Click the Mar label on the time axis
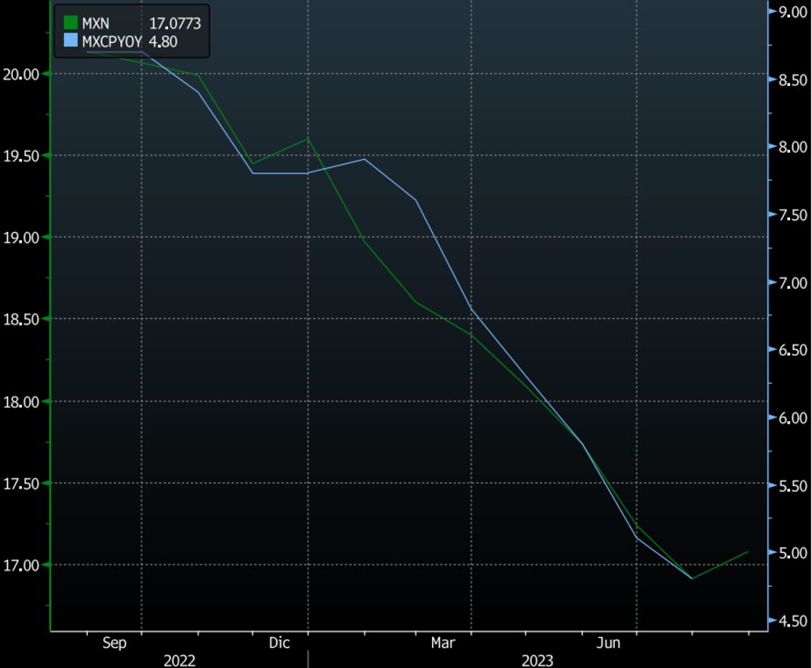This screenshot has height=668, width=812. pyautogui.click(x=443, y=643)
